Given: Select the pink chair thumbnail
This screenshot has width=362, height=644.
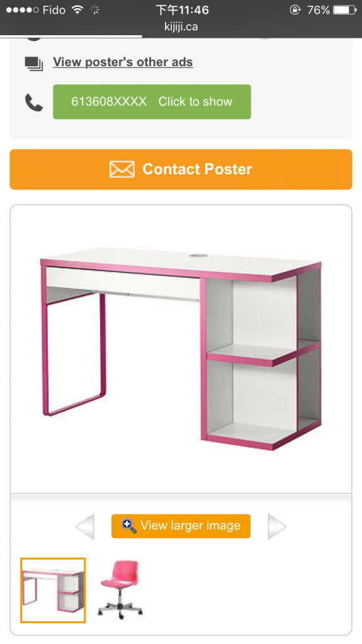Looking at the screenshot, I should pyautogui.click(x=120, y=590).
